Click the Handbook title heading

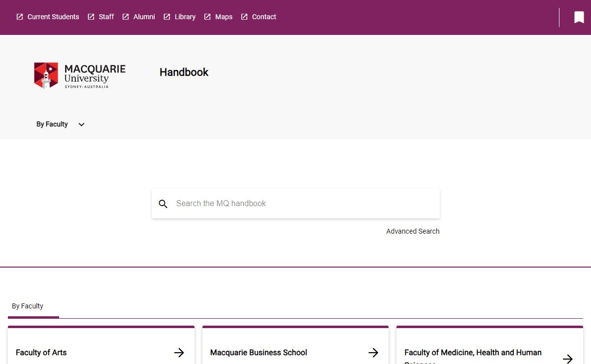pos(184,72)
